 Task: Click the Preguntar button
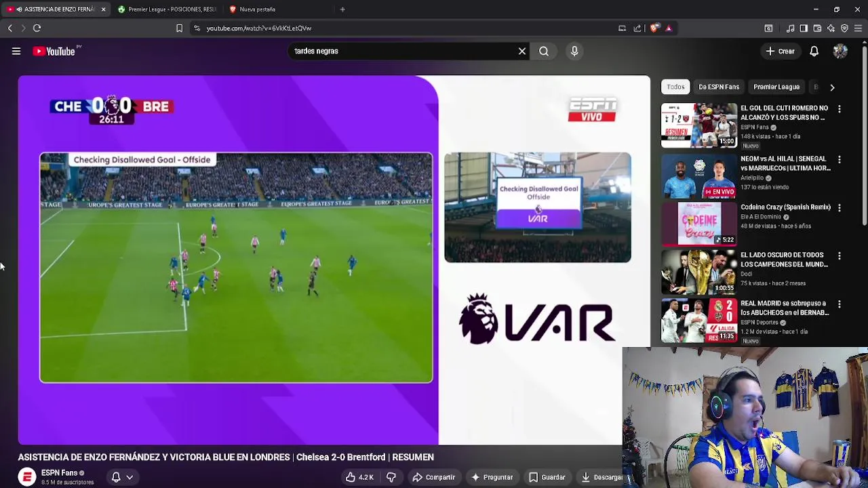[x=492, y=477]
